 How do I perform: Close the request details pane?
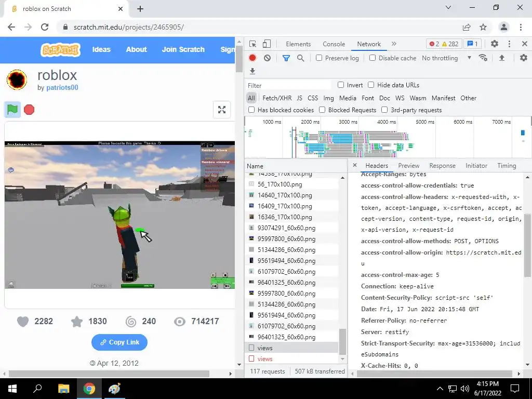[x=354, y=165]
